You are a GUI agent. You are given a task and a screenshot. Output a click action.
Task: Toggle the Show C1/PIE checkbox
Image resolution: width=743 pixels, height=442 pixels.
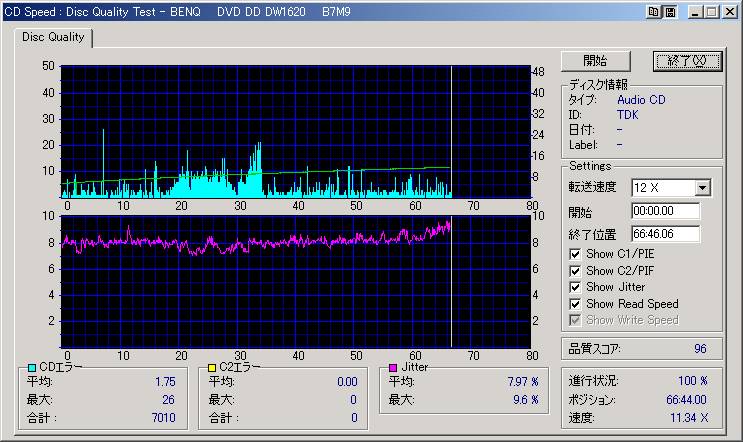coord(575,254)
